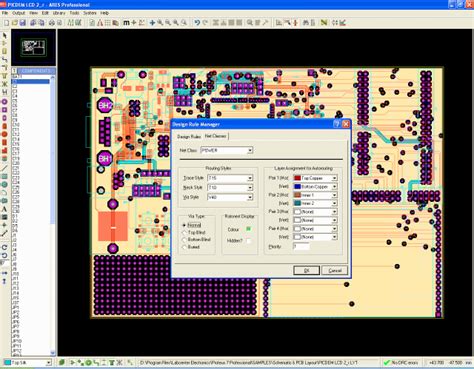Click the New file icon in the toolbar

tap(6, 23)
